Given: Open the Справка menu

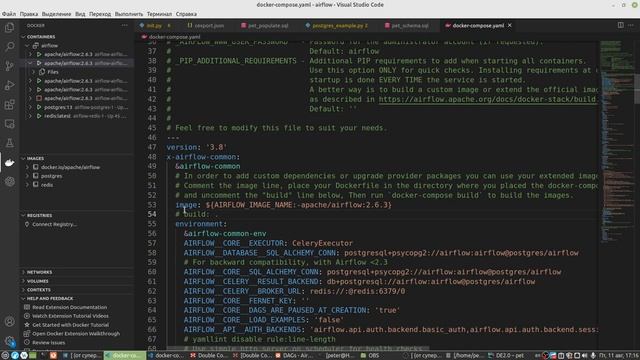Looking at the screenshot, I should point(186,14).
